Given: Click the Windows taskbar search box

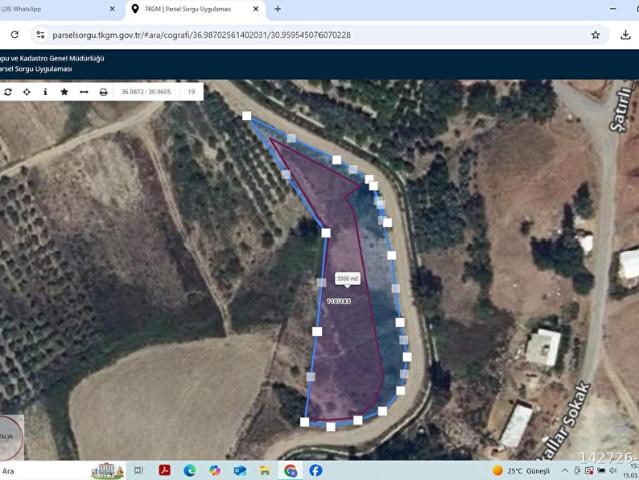Looking at the screenshot, I should [x=40, y=470].
